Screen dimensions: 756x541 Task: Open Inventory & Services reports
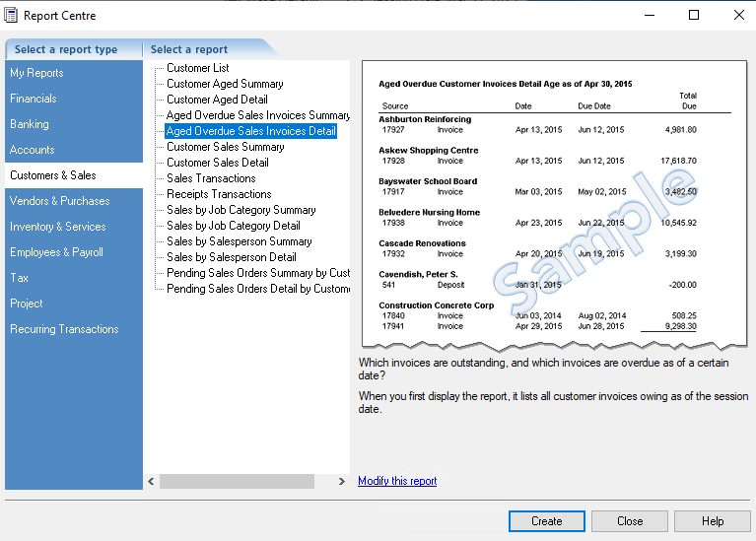click(x=58, y=227)
